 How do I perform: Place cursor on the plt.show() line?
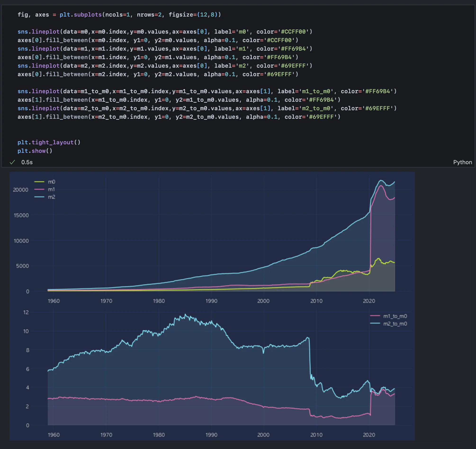tap(35, 151)
